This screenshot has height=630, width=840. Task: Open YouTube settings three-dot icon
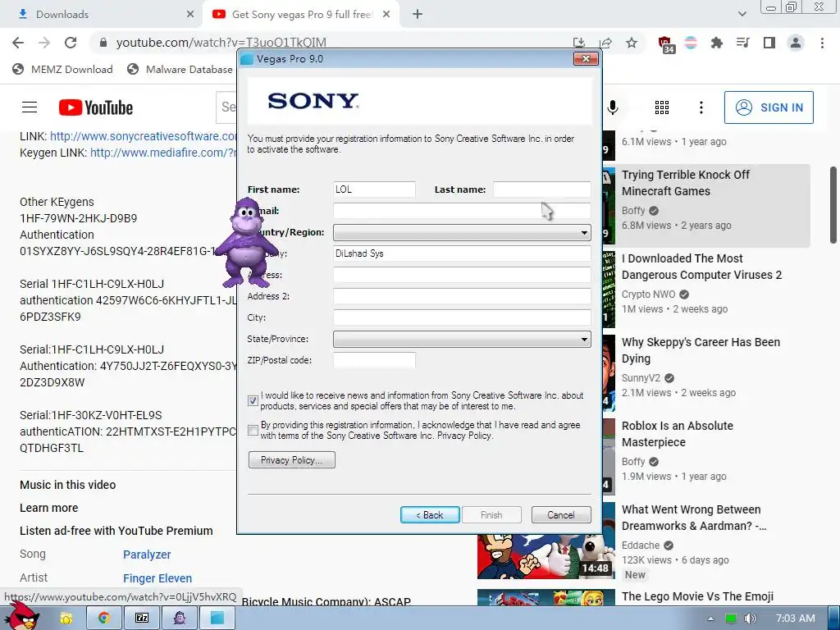pos(701,107)
